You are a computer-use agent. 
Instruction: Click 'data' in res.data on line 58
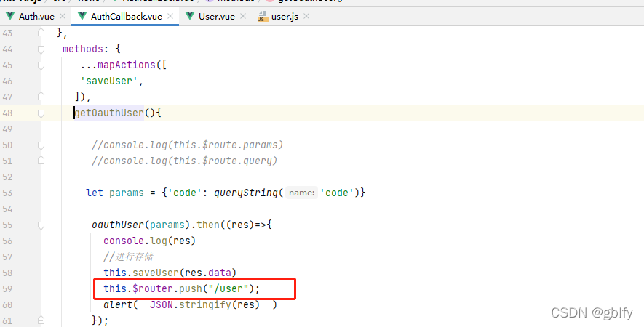[x=220, y=272]
